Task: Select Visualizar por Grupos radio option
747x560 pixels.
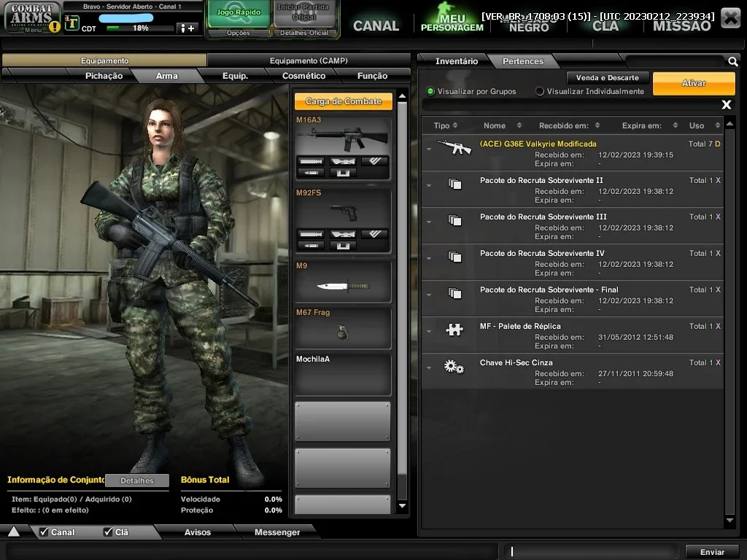Action: point(430,91)
